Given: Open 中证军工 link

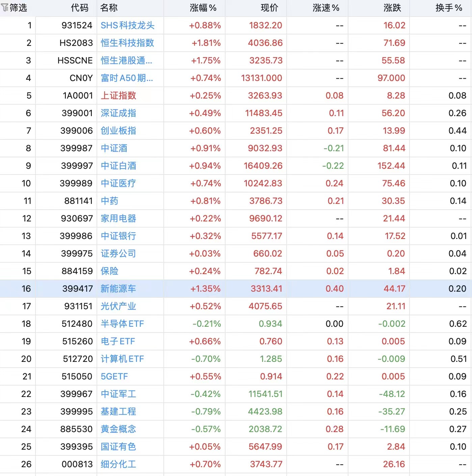Looking at the screenshot, I should (118, 394).
